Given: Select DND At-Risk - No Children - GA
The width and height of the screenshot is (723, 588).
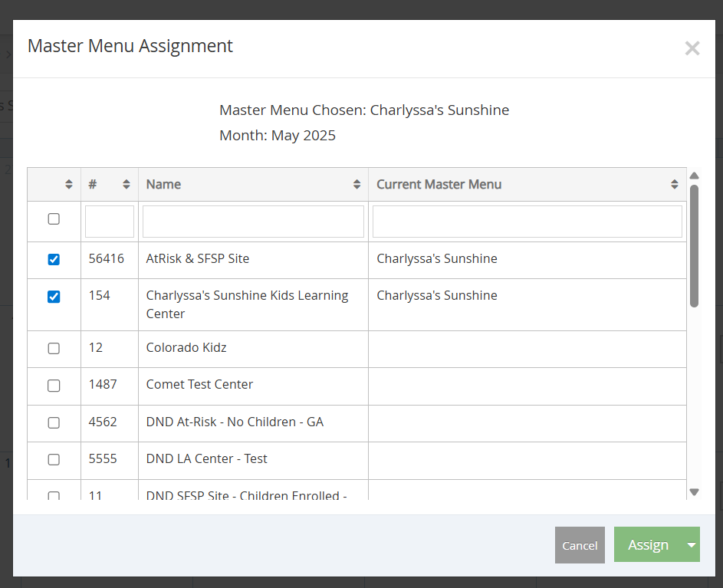Looking at the screenshot, I should pos(54,422).
